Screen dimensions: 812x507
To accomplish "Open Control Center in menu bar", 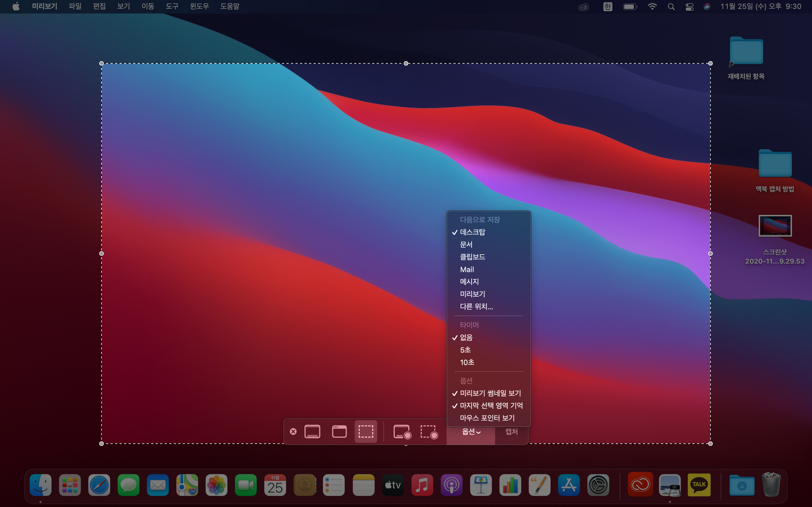I will click(x=689, y=7).
